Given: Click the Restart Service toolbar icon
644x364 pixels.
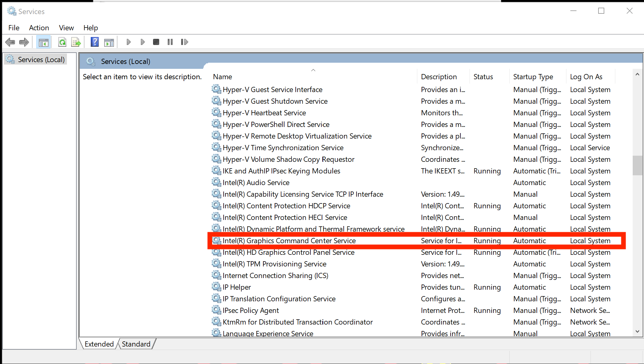Looking at the screenshot, I should coord(184,42).
